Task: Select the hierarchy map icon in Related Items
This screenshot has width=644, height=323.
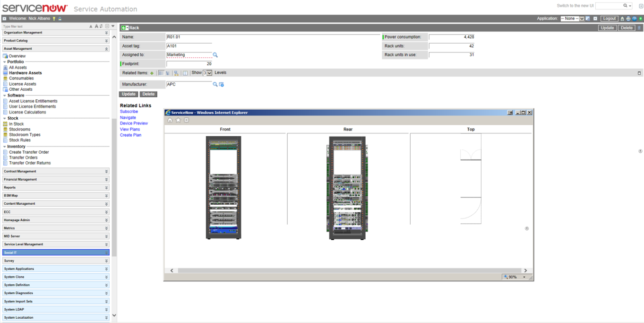Action: (x=176, y=73)
